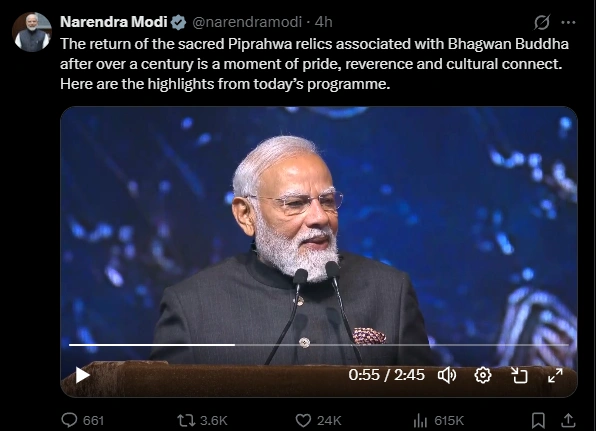Image resolution: width=596 pixels, height=431 pixels.
Task: Play the video
Action: 82,375
